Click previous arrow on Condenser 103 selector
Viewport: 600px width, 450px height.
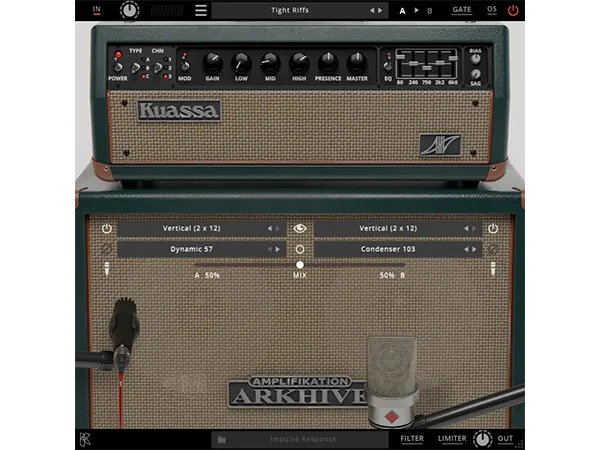466,249
